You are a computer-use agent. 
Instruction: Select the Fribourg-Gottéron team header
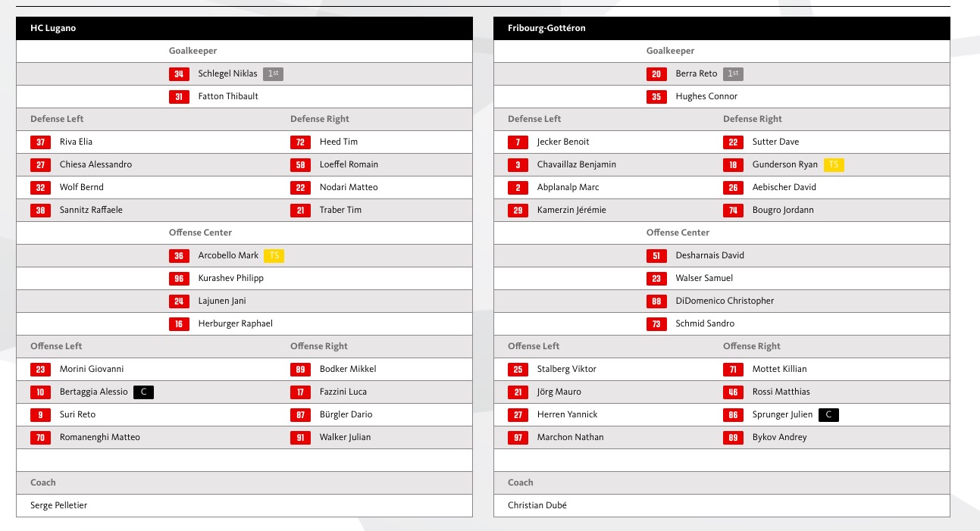pyautogui.click(x=722, y=28)
